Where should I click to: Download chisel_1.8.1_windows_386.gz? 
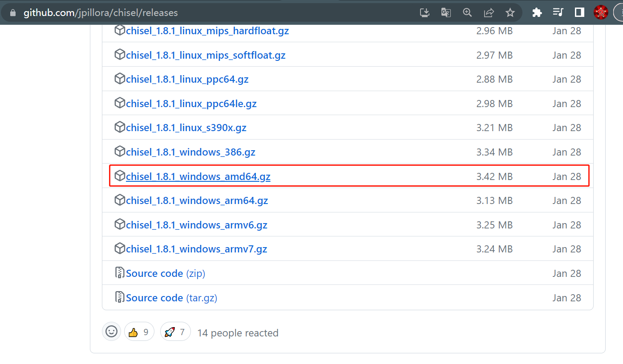[190, 152]
